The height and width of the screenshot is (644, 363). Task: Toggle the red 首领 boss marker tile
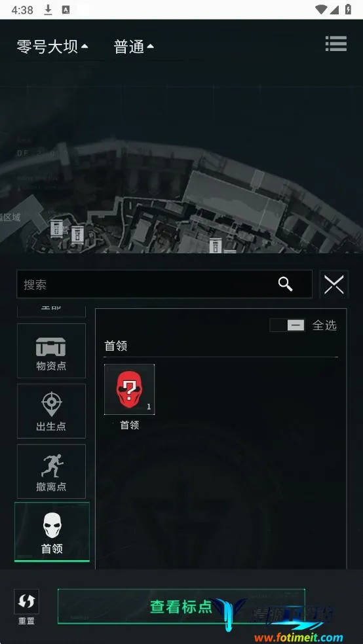pyautogui.click(x=130, y=389)
